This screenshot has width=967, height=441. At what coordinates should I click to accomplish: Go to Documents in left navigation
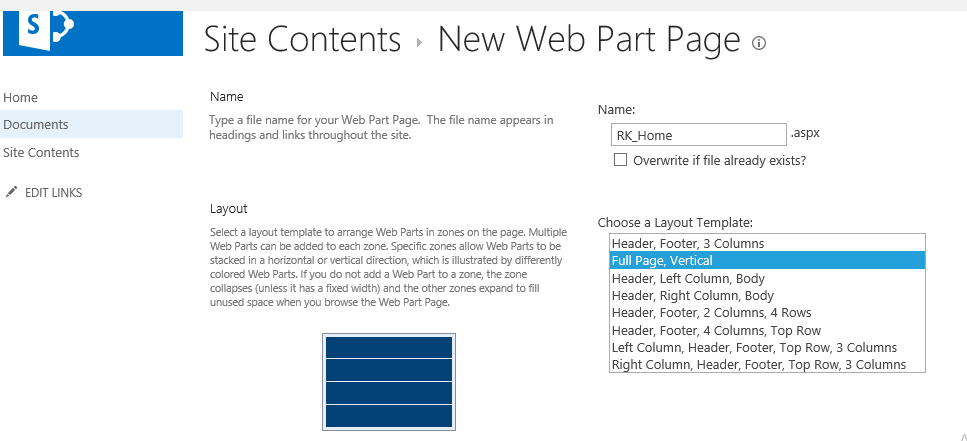[x=36, y=125]
